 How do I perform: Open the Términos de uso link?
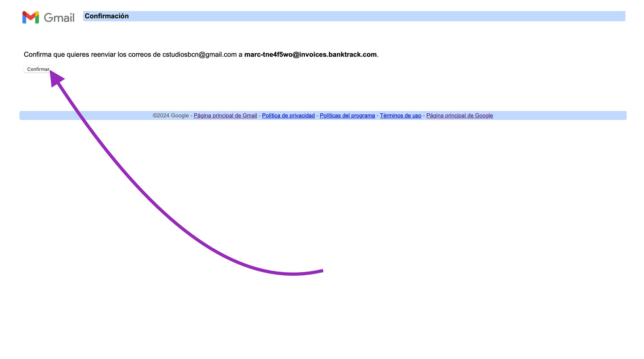tap(400, 115)
